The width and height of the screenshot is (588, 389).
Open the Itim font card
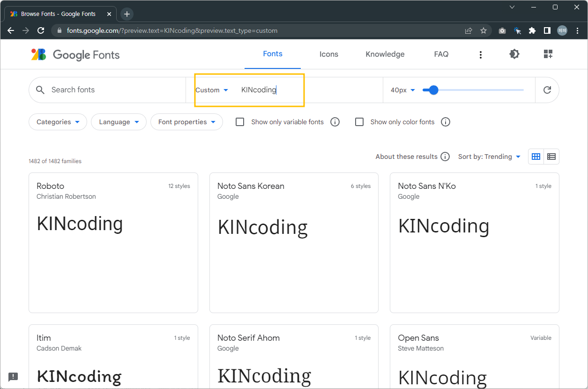[x=113, y=357]
